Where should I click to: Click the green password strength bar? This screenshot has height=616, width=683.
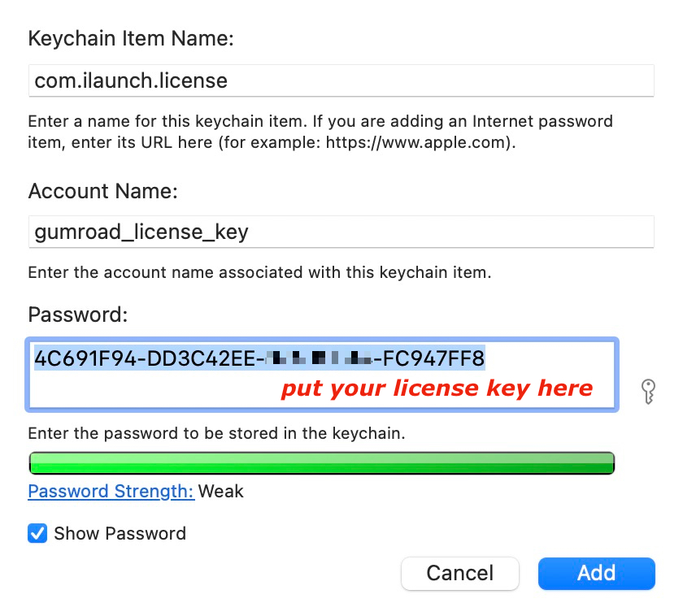[322, 463]
